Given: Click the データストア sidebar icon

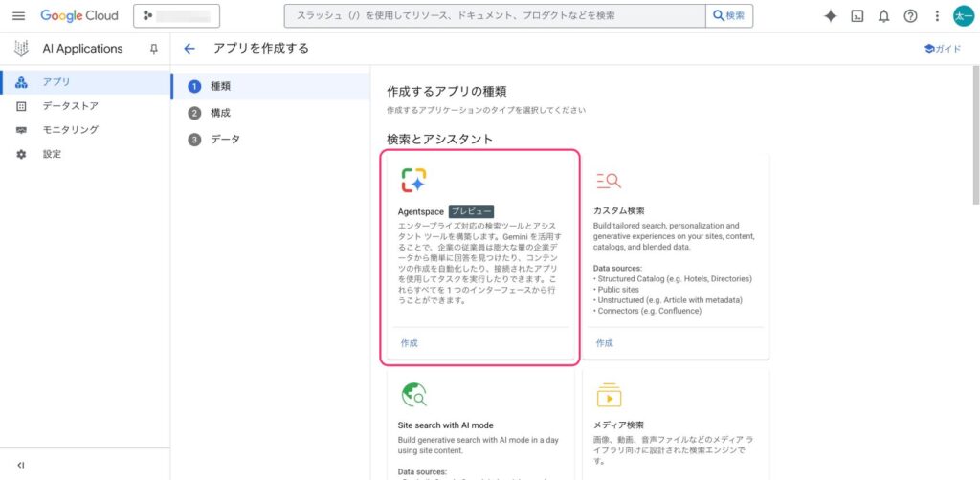Looking at the screenshot, I should tap(21, 106).
